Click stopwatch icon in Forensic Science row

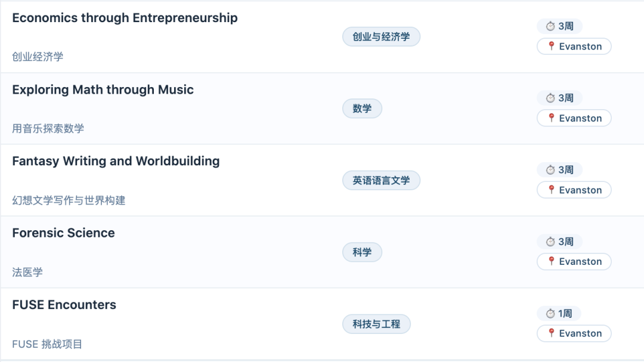pos(550,242)
